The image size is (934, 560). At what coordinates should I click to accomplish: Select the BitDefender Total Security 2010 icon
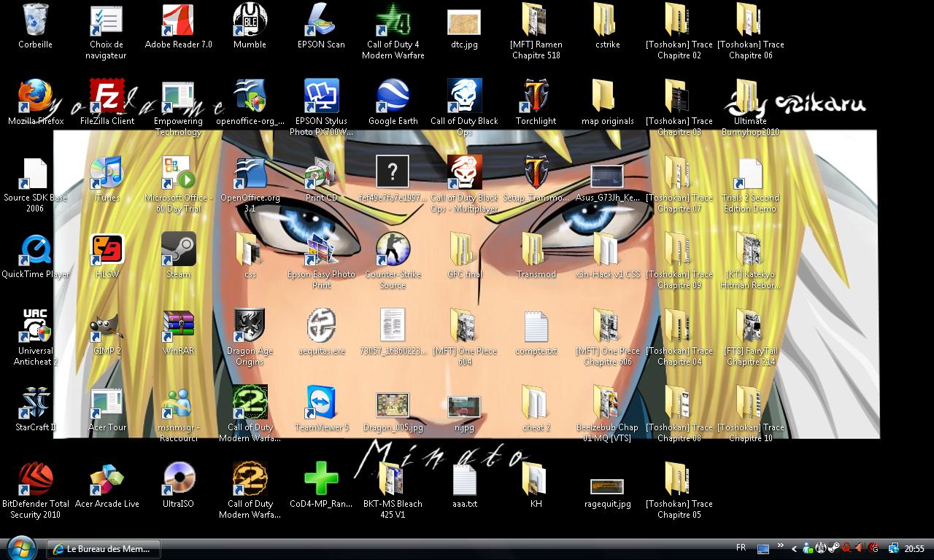[35, 479]
